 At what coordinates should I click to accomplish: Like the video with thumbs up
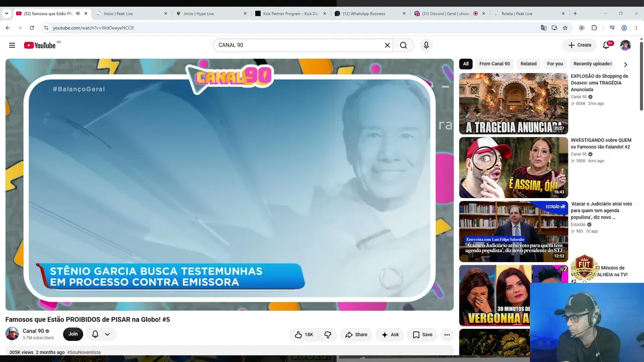(304, 334)
